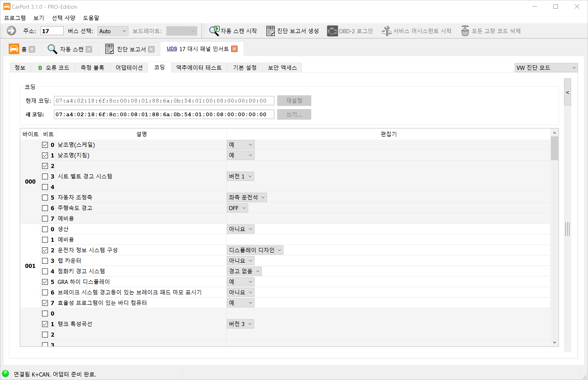Click the delete all fault codes trash icon
Screen dimensions: 588x380
click(x=465, y=31)
